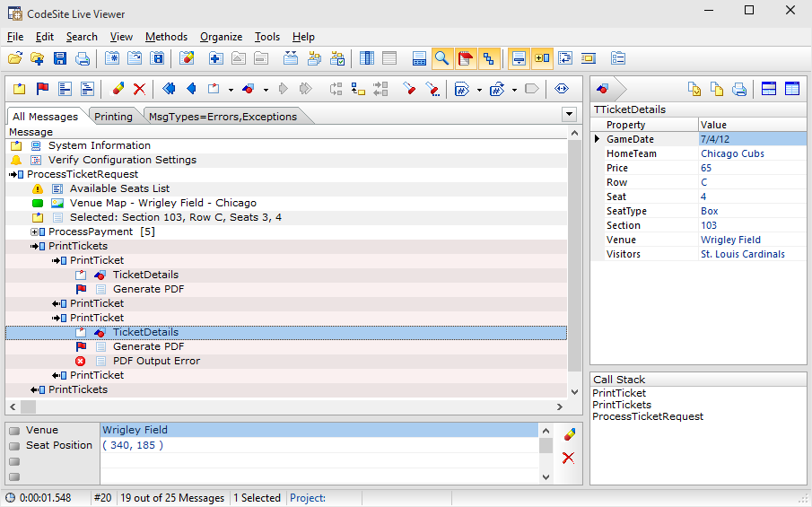
Task: Click the red flag toolbar icon
Action: (x=42, y=89)
